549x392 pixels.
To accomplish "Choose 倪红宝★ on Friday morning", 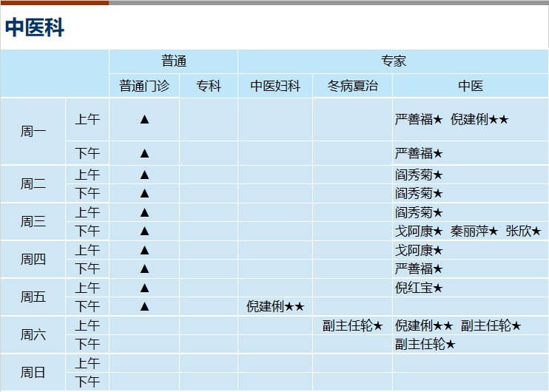I will tap(419, 288).
